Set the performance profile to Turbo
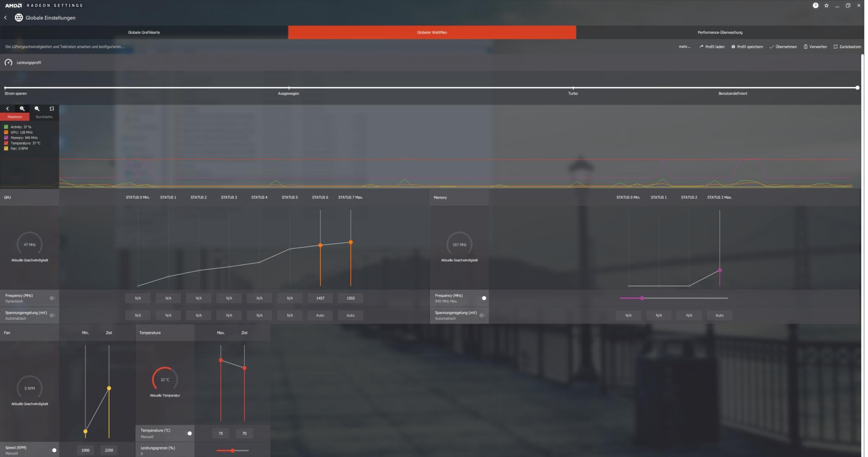 573,94
